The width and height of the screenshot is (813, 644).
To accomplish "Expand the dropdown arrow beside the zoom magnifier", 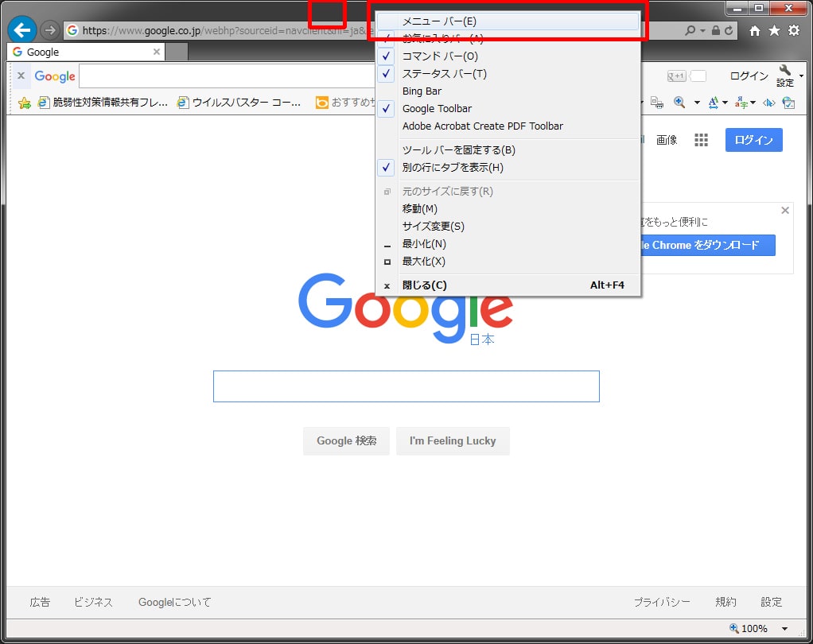I will click(697, 103).
